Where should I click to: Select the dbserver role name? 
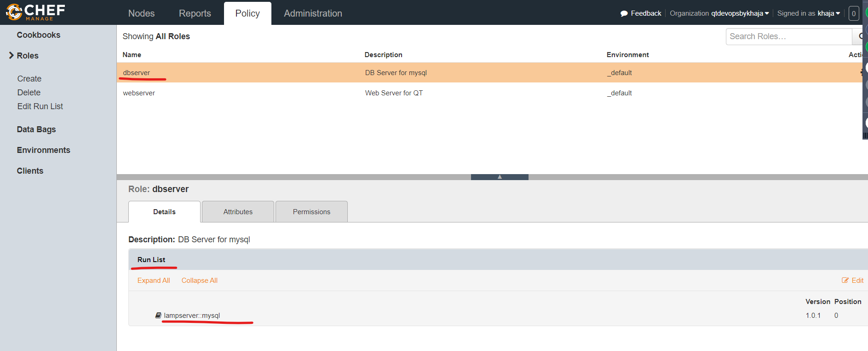[x=137, y=73]
